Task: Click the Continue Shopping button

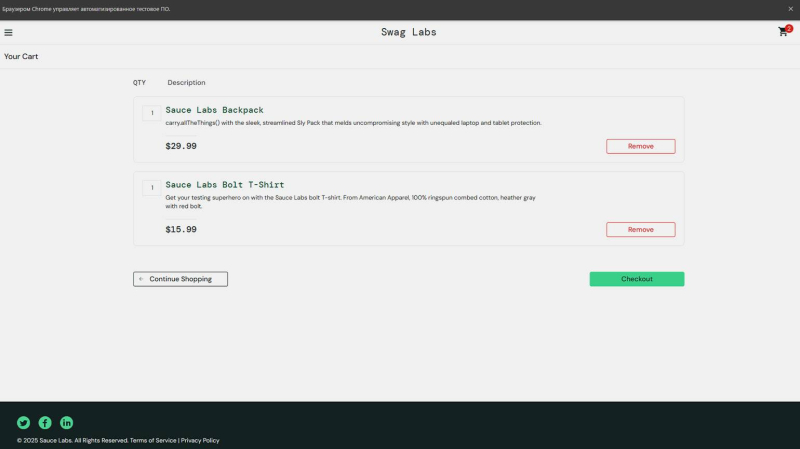Action: 180,279
